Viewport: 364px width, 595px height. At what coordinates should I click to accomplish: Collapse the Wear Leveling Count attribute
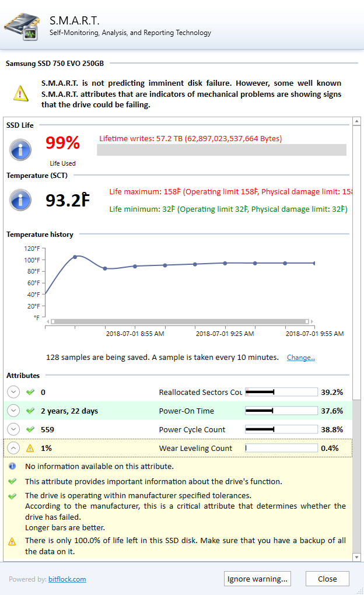click(13, 448)
